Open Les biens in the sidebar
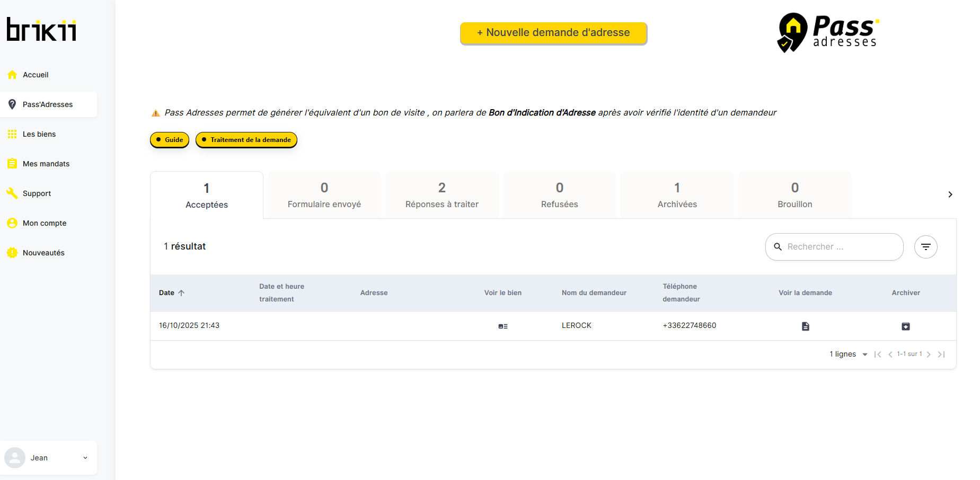 (39, 134)
